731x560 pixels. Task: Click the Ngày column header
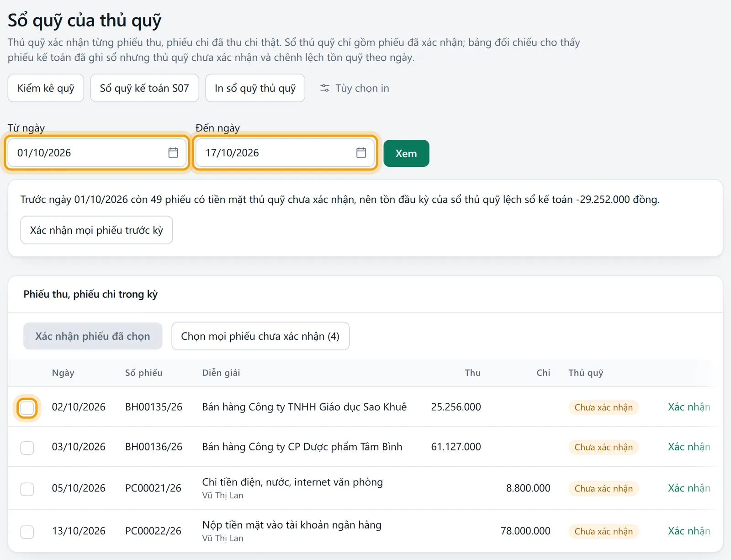pyautogui.click(x=63, y=373)
